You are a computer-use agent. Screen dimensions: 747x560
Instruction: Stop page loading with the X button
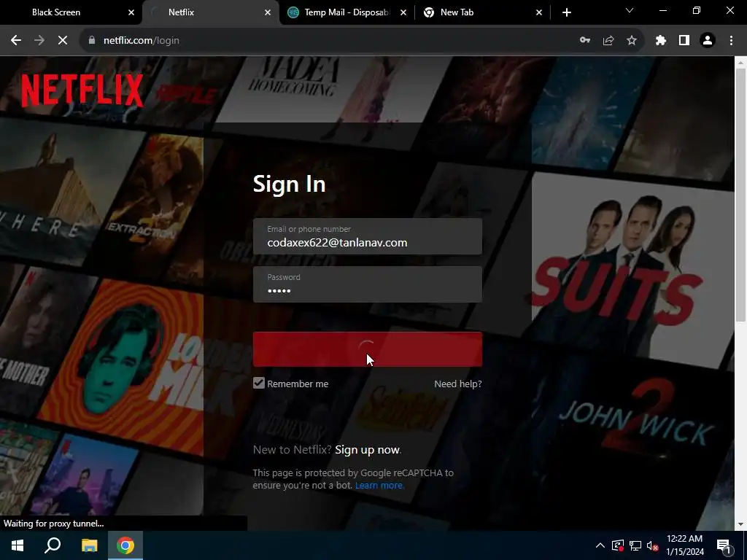click(x=63, y=41)
